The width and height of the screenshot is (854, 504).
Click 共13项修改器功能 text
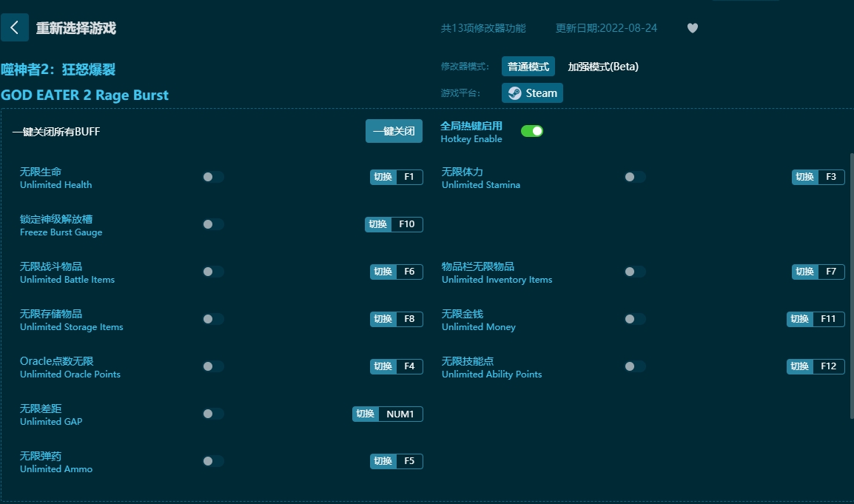(483, 28)
